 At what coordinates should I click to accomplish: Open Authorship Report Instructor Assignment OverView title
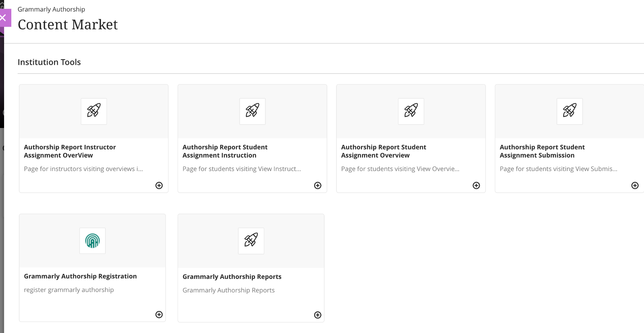[x=70, y=151]
